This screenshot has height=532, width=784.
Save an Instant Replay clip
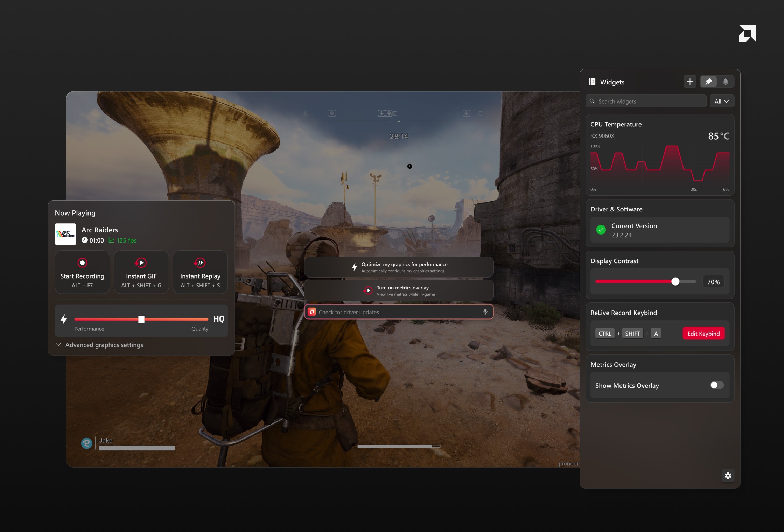(x=200, y=272)
